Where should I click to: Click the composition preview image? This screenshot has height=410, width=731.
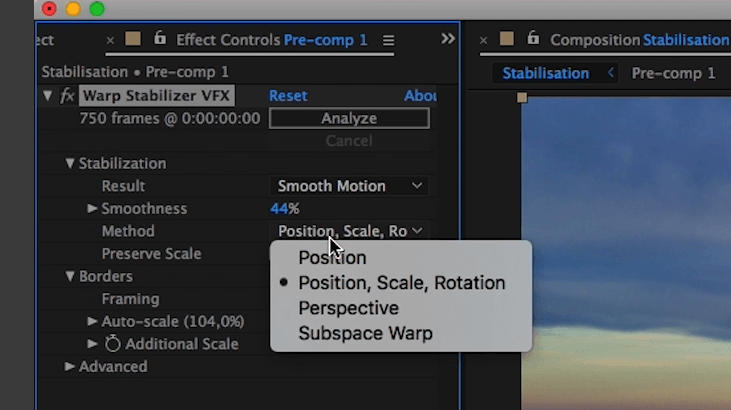point(626,253)
